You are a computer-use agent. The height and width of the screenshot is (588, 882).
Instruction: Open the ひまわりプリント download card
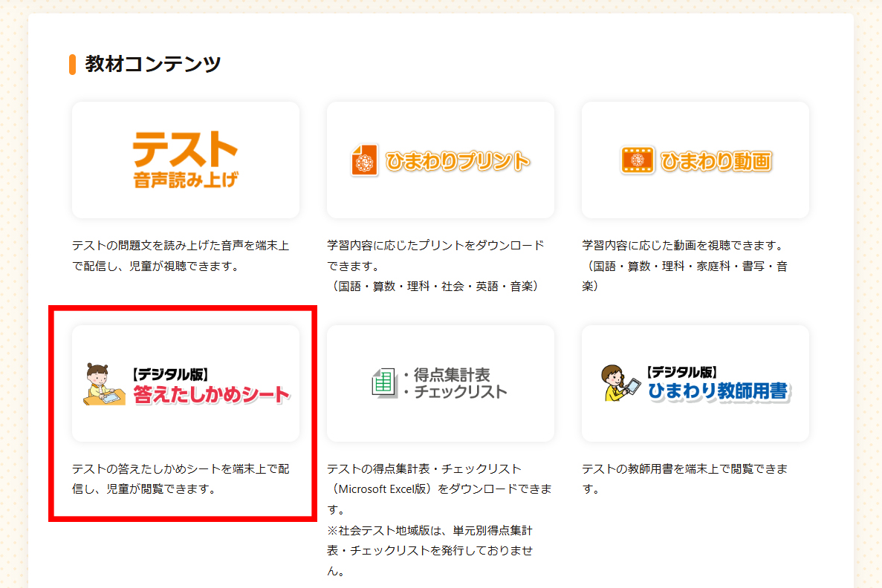(x=441, y=160)
